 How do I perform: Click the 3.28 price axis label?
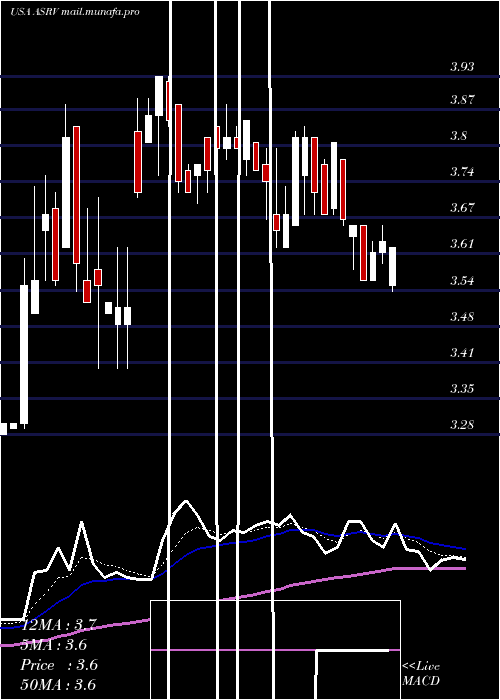462,425
